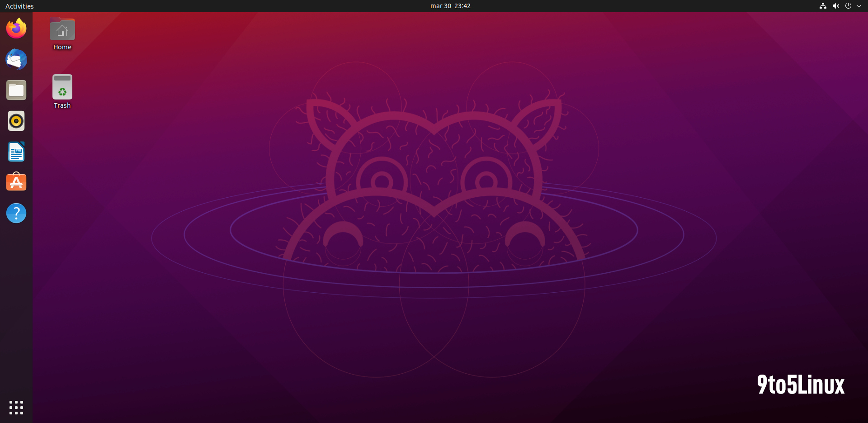Launch the Rhythmbox music player
868x423 pixels.
pos(16,121)
